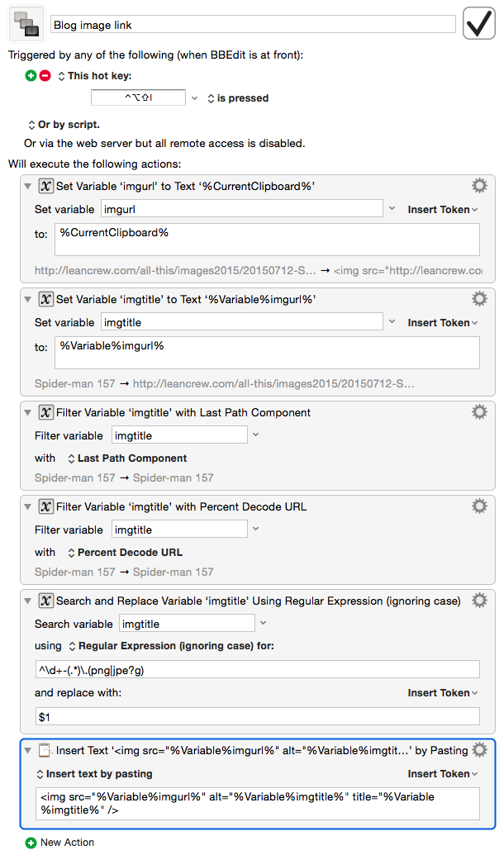This screenshot has height=855, width=504.
Task: Remove the hot key trigger with red minus
Action: coord(45,75)
